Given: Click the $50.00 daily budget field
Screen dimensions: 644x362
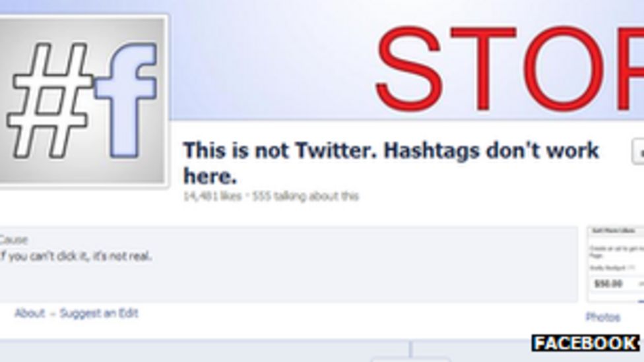Looking at the screenshot, I should pyautogui.click(x=617, y=284).
